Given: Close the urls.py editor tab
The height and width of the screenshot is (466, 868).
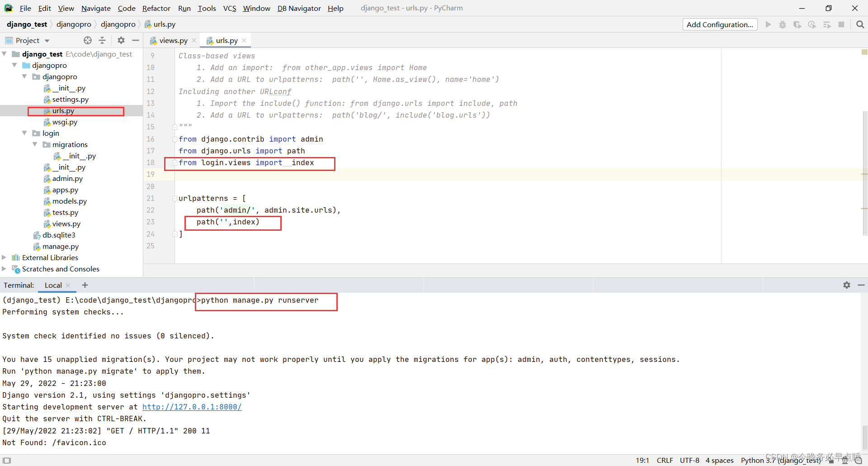Looking at the screenshot, I should (x=244, y=40).
